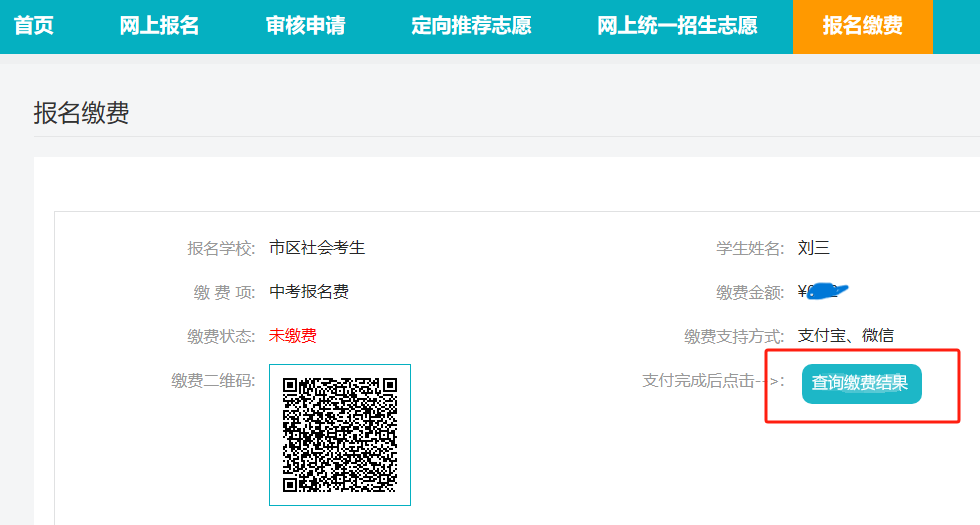Viewport: 980px width, 525px height.
Task: Switch to the 审核申请 tab
Action: [x=305, y=26]
